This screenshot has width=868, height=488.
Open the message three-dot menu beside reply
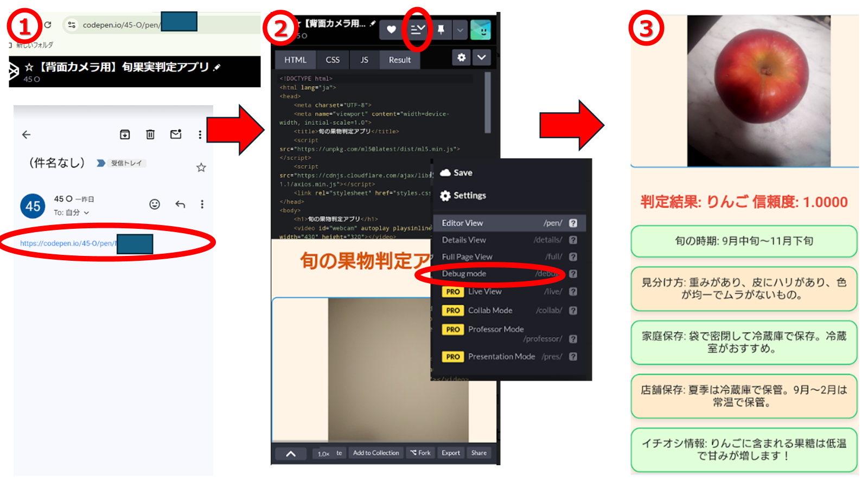pos(202,204)
